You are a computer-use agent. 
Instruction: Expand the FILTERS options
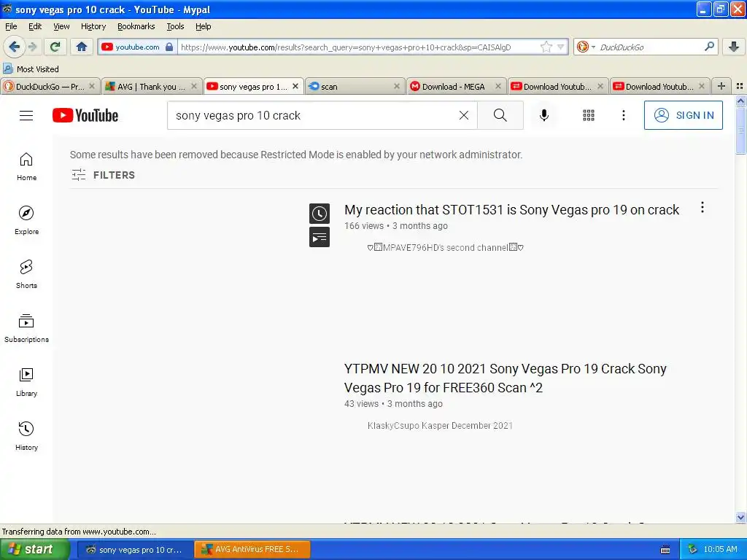103,175
